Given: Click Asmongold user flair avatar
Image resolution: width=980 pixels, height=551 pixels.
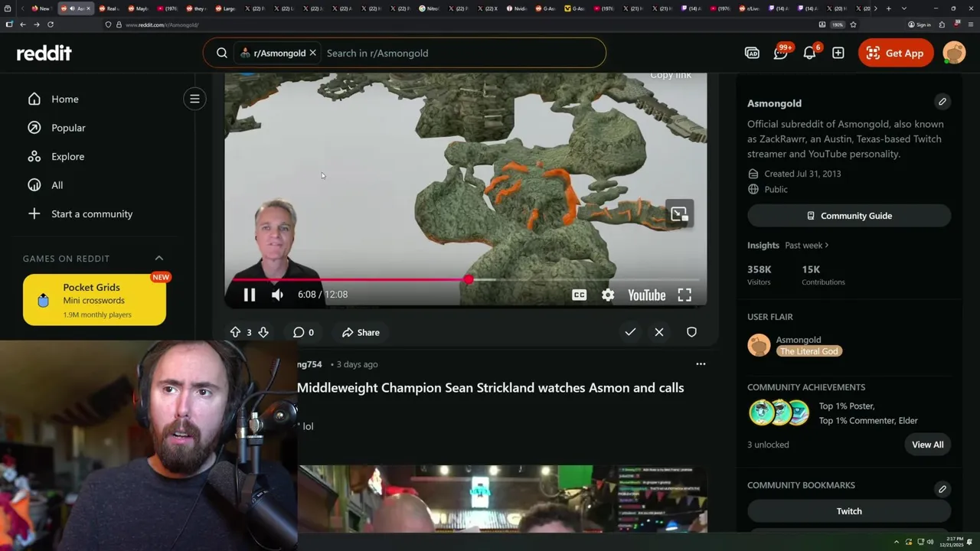Looking at the screenshot, I should pyautogui.click(x=759, y=345).
